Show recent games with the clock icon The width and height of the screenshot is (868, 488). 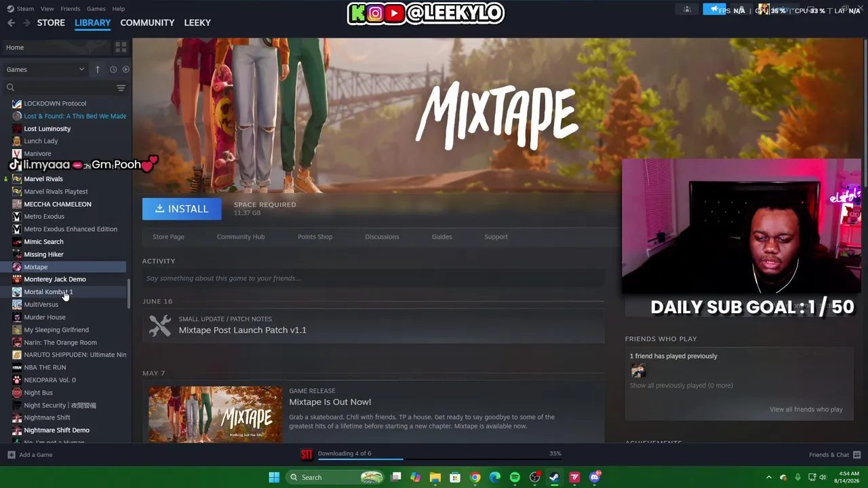(113, 69)
